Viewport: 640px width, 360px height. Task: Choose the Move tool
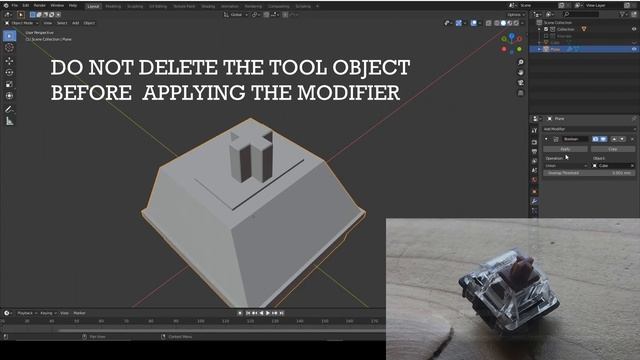[9, 61]
